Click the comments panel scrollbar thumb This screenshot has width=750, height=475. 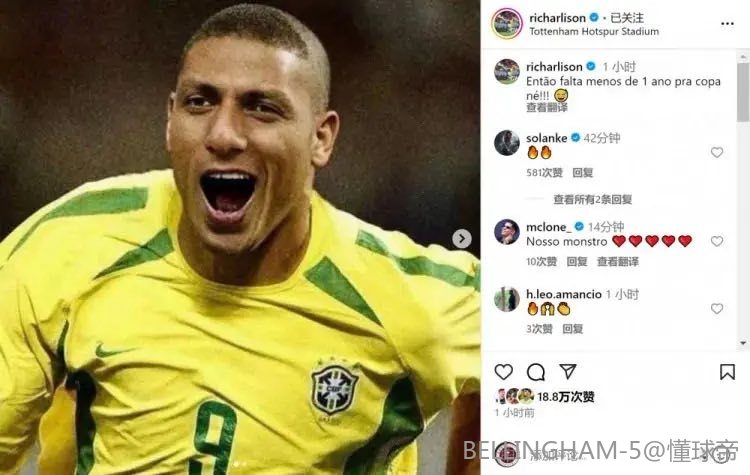click(x=743, y=91)
